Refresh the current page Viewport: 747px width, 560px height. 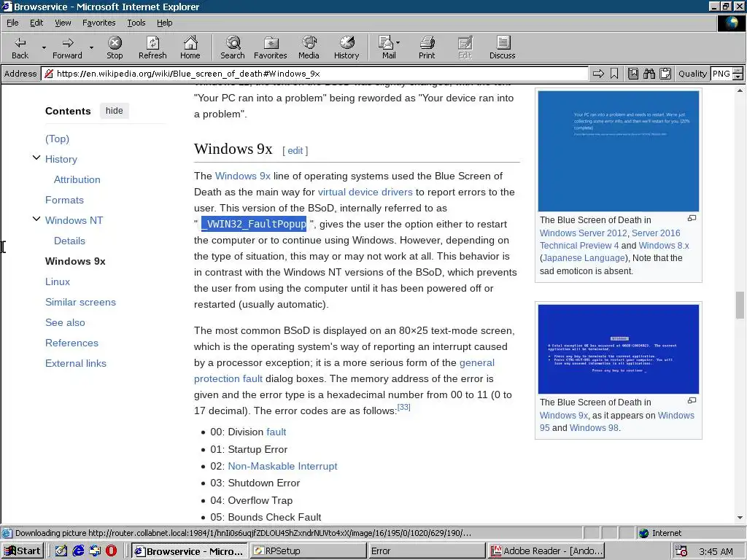pyautogui.click(x=152, y=47)
